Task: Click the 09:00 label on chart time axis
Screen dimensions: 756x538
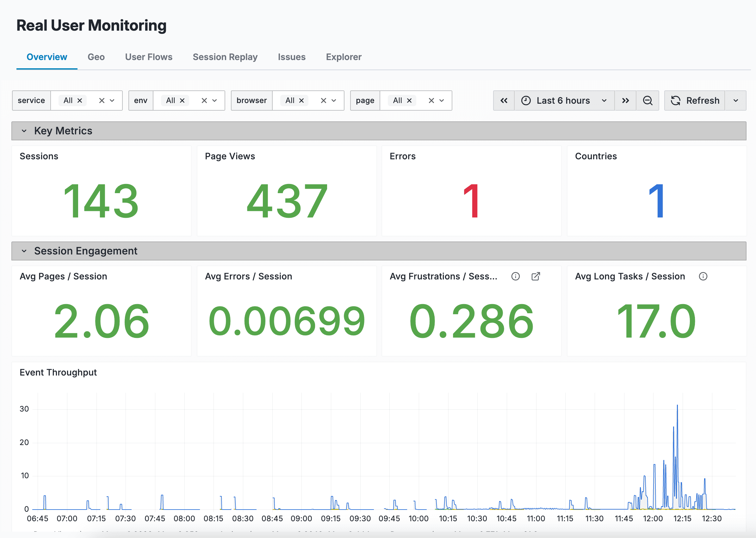Action: click(301, 518)
